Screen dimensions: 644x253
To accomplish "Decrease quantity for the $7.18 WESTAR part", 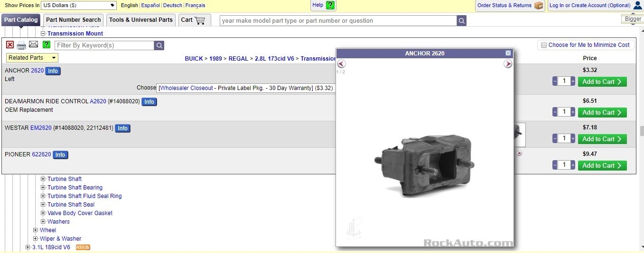I will click(x=555, y=139).
